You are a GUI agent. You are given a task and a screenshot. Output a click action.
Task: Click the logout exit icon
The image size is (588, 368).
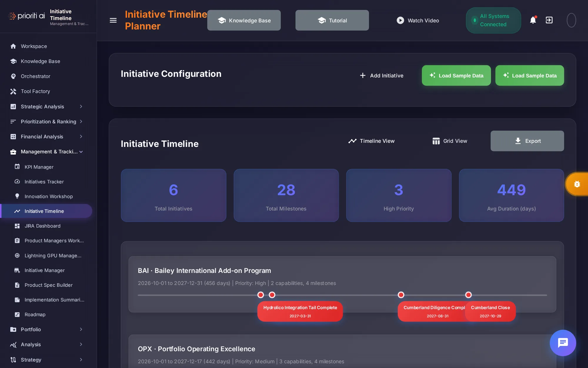tap(549, 20)
